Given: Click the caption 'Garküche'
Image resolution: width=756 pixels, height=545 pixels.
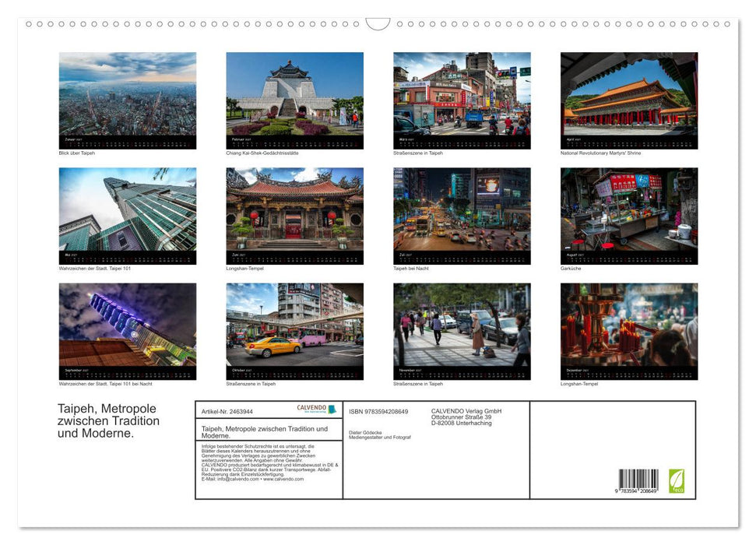Looking at the screenshot, I should [571, 268].
